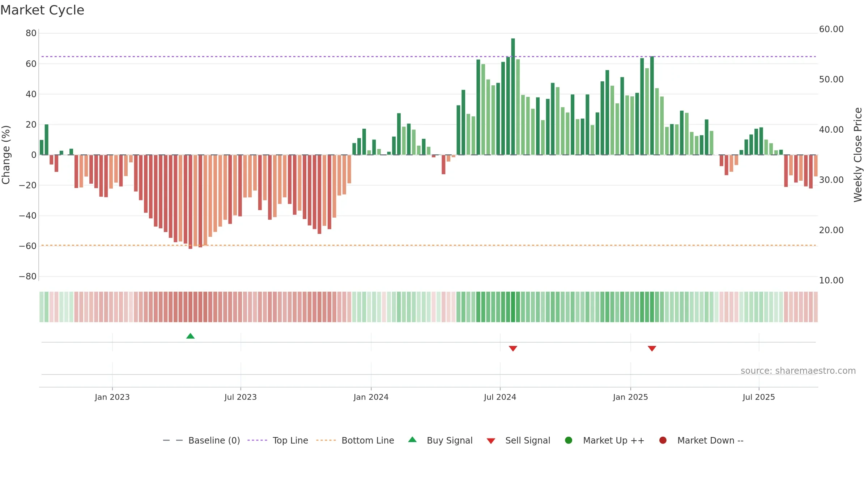Click the 10.00 right axis tick label

831,281
